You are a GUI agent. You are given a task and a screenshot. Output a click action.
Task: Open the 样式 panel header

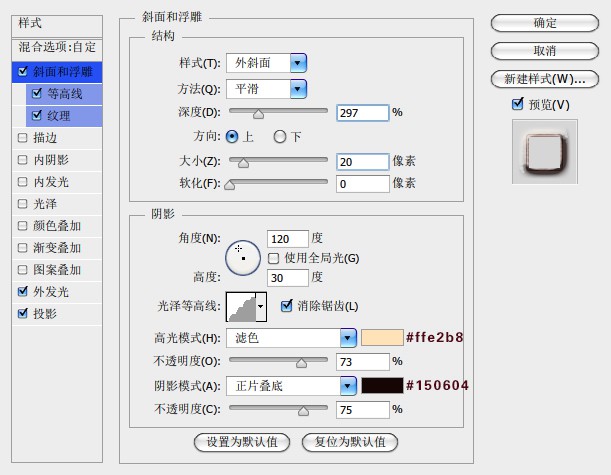coord(57,26)
